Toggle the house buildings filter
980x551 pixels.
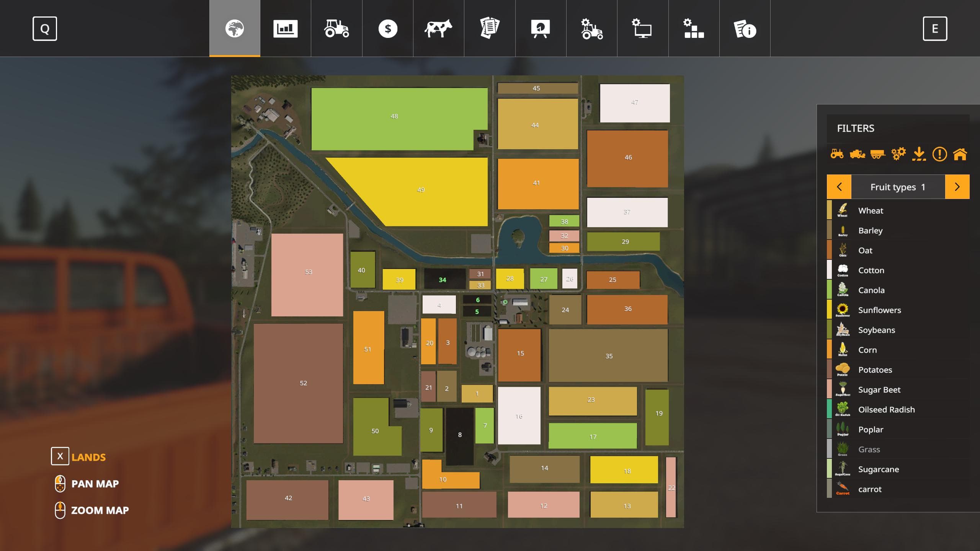pyautogui.click(x=960, y=154)
